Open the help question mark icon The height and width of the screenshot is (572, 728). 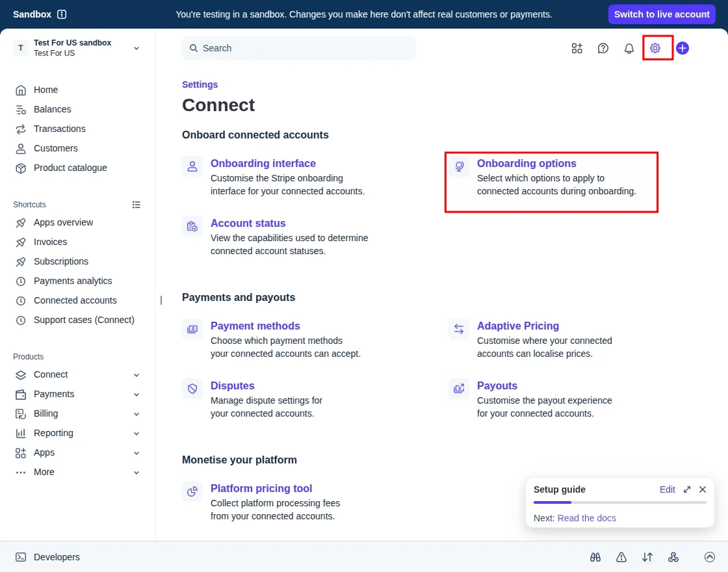[x=603, y=48]
